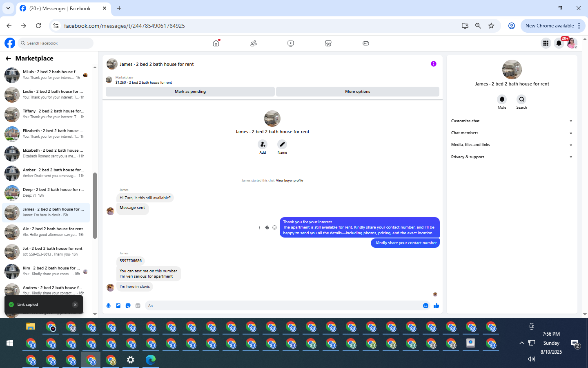Open MLuis conversation in list

click(46, 75)
